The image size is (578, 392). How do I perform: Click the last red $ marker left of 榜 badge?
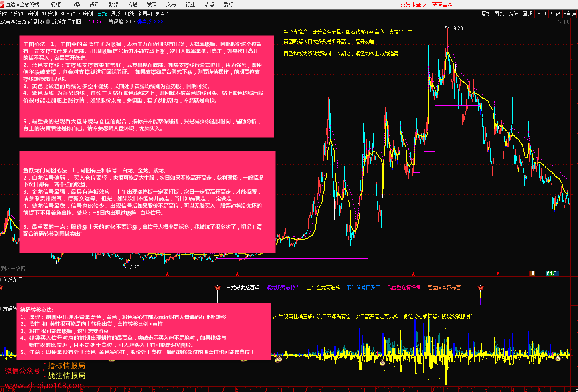498,274
